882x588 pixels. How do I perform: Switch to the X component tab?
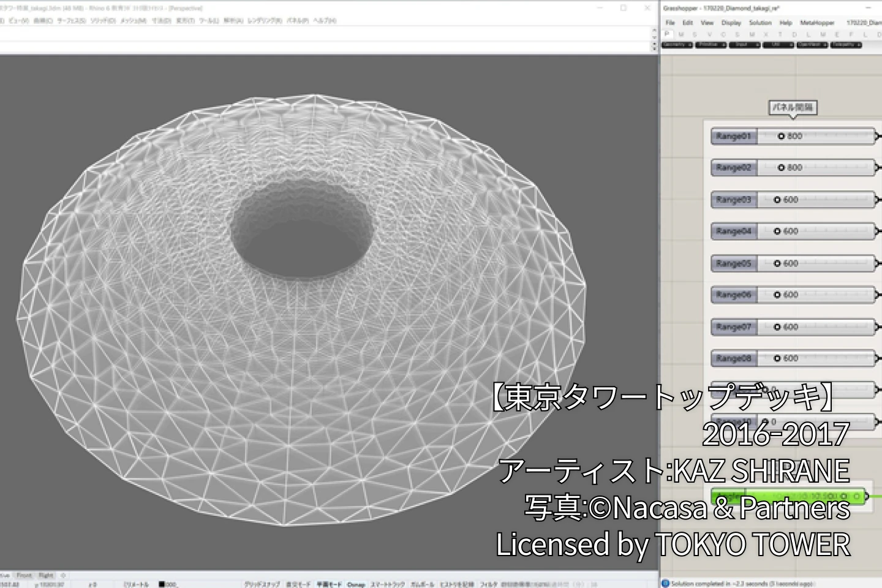(766, 34)
